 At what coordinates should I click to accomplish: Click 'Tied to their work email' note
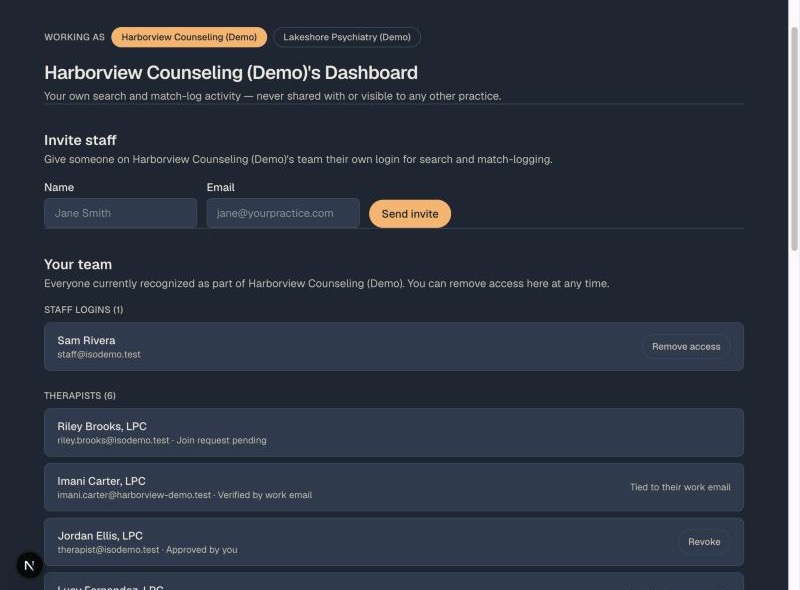click(x=680, y=487)
